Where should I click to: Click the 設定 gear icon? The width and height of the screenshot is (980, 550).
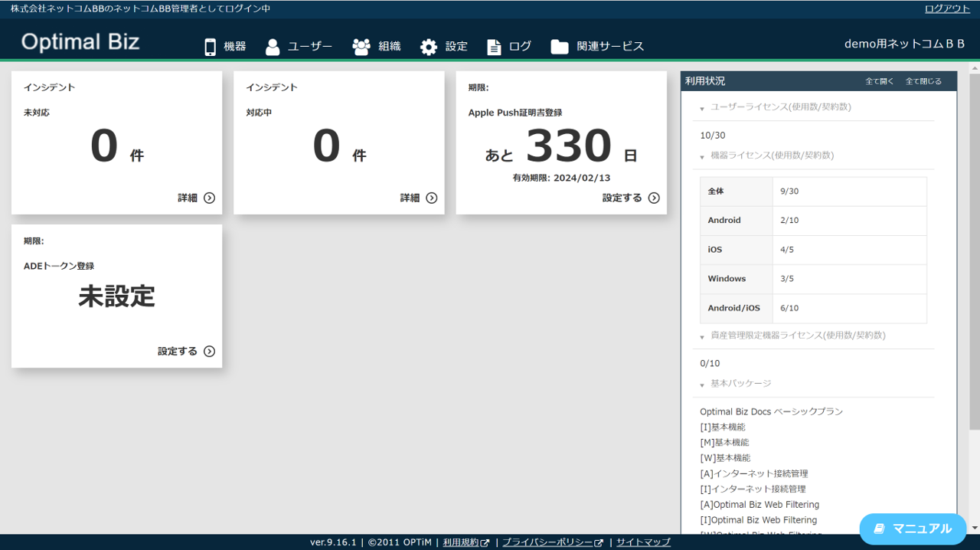429,47
